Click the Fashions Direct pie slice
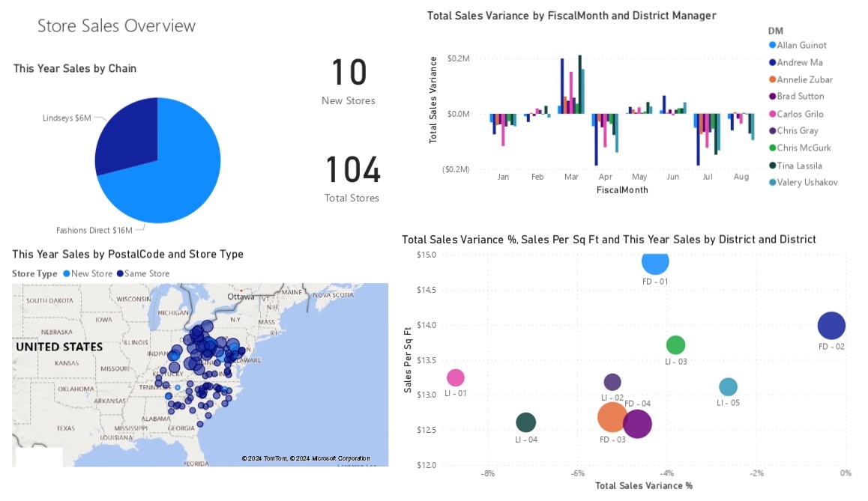The image size is (868, 501). pyautogui.click(x=172, y=180)
